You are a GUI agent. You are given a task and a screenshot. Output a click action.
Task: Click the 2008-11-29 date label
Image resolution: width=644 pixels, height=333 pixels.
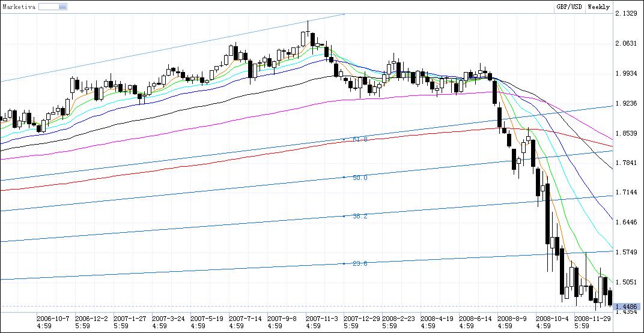(593, 318)
